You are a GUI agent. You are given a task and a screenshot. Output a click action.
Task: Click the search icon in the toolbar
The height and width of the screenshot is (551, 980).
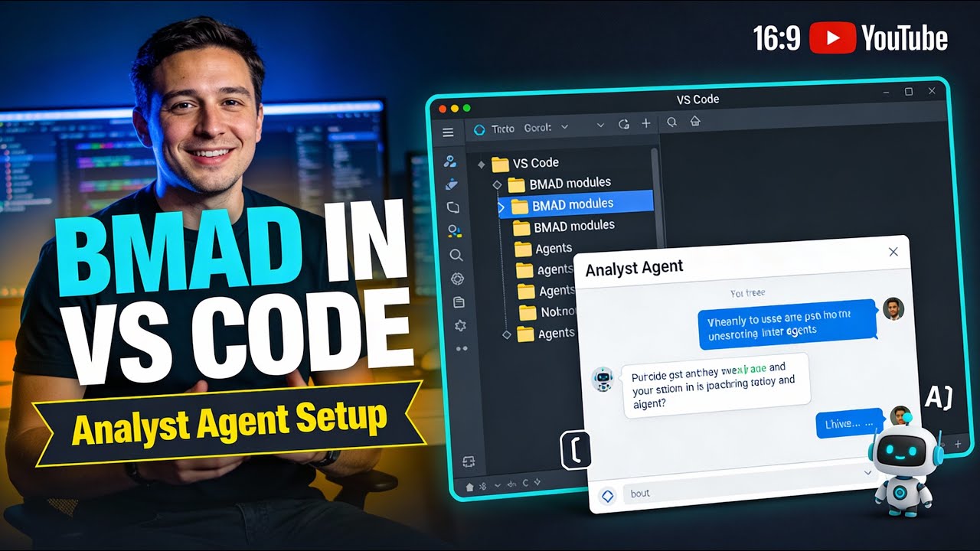pyautogui.click(x=672, y=122)
